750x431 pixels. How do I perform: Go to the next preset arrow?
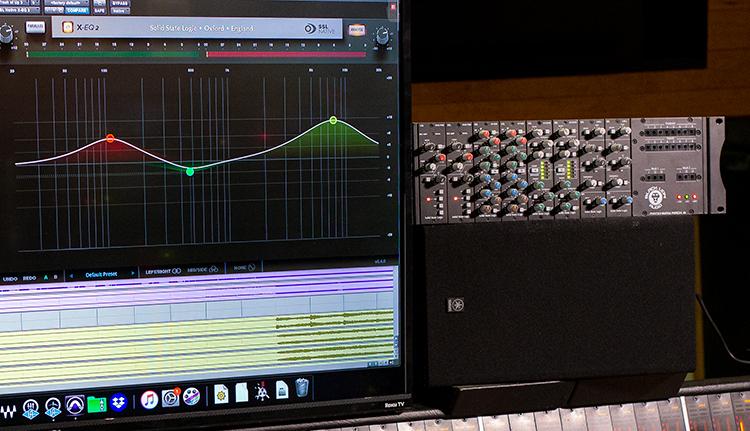pos(132,274)
